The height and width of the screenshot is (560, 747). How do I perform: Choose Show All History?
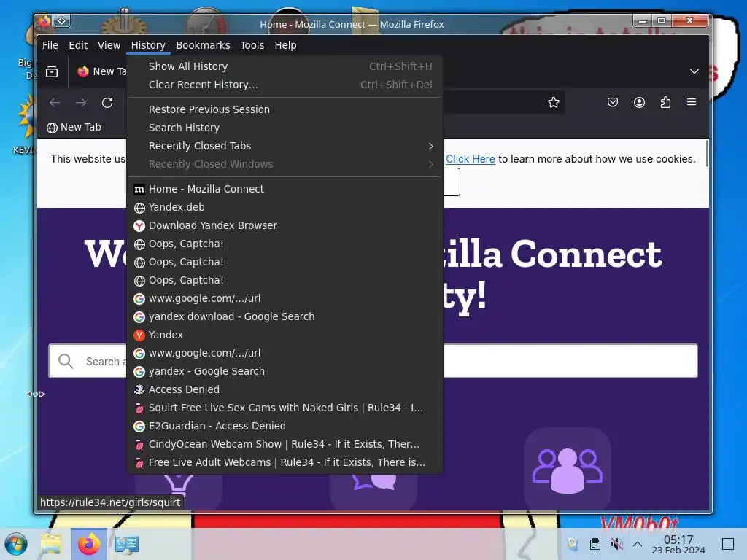(285, 66)
